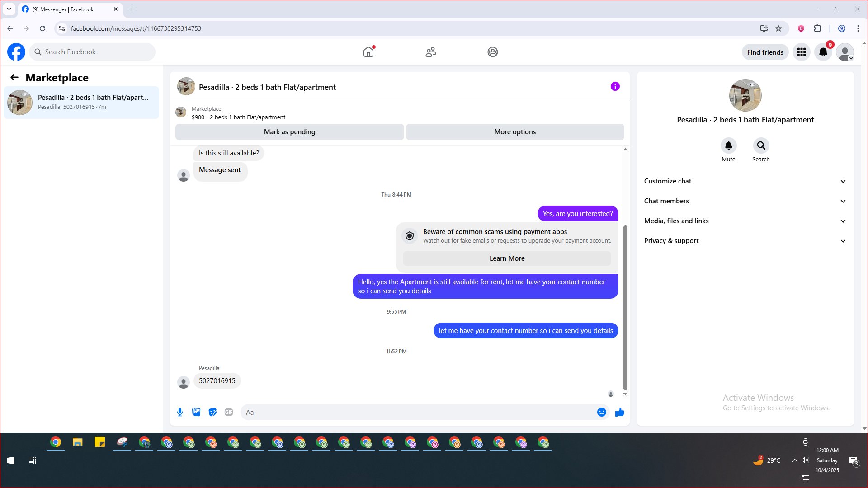Viewport: 868px width, 488px height.
Task: Bookmark this page with the star
Action: point(778,28)
